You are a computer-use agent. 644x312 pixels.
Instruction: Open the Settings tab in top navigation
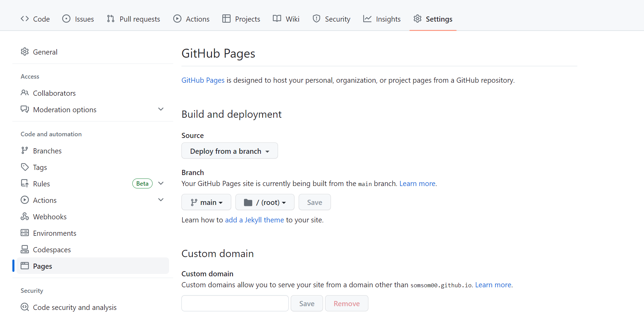[x=433, y=19]
